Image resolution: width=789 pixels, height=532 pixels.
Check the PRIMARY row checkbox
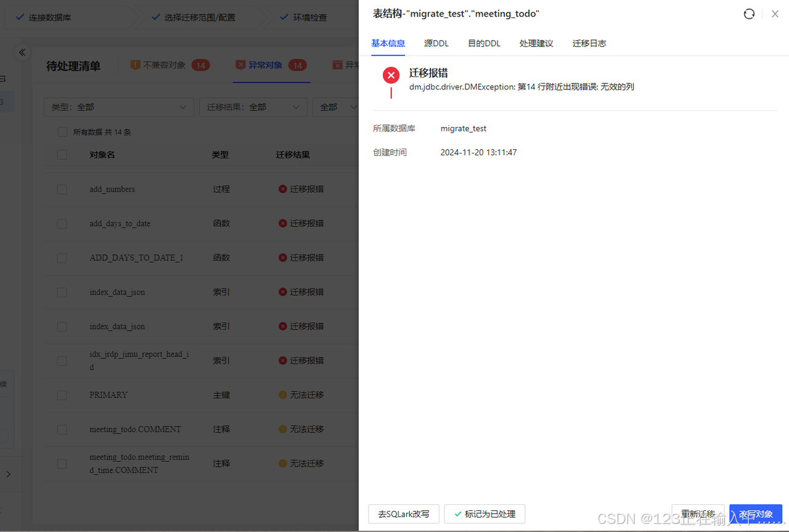point(62,395)
